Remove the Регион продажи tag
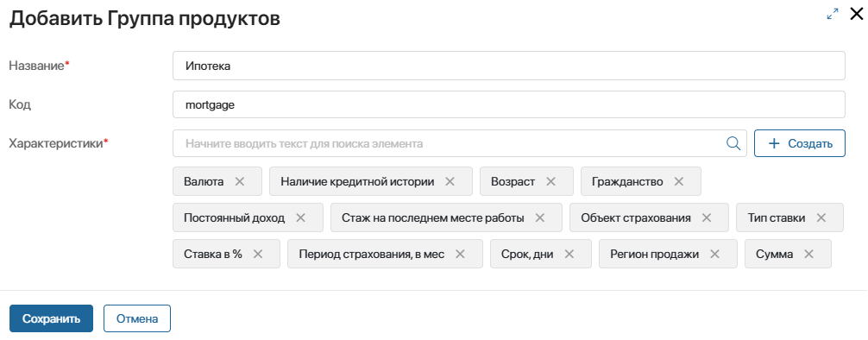 coord(714,255)
